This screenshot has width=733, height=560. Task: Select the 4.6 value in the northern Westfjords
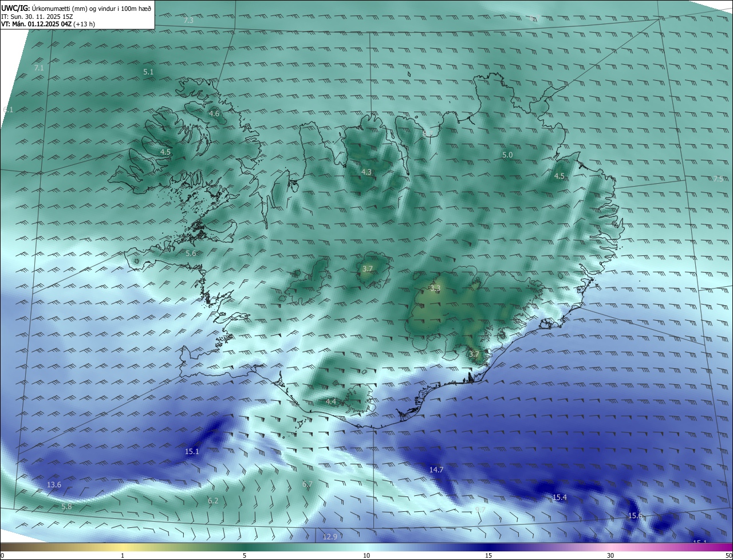point(214,114)
